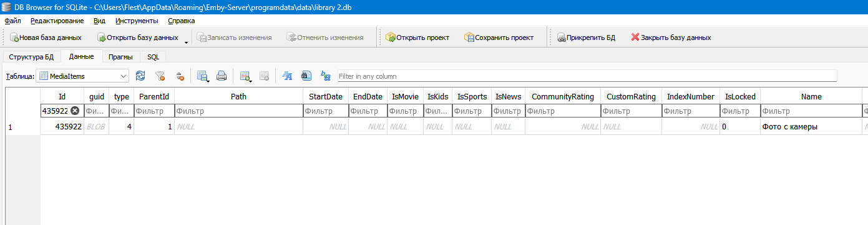Switch to Данные tab
The height and width of the screenshot is (225, 868).
(81, 56)
